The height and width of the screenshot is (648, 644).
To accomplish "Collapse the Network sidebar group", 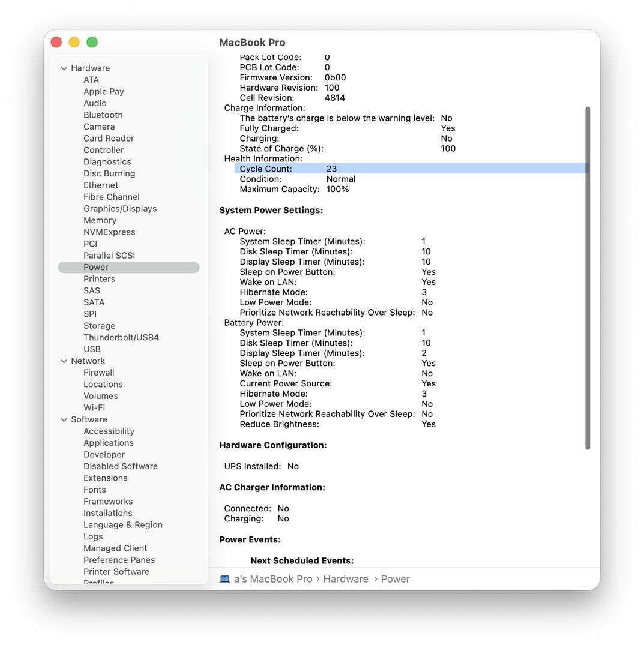I will tap(64, 361).
